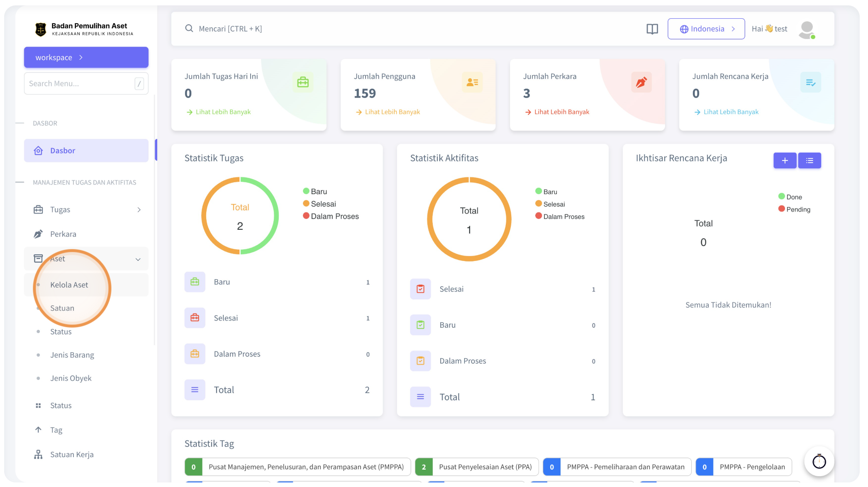Expand the Tugas sidebar menu
Image resolution: width=868 pixels, height=487 pixels.
click(86, 209)
